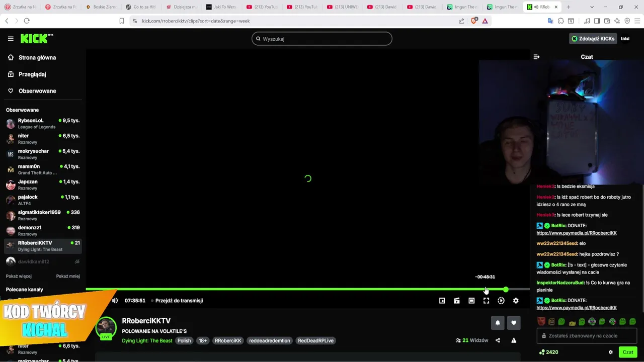
Task: Open Brave Shields lion icon
Action: coord(474,21)
